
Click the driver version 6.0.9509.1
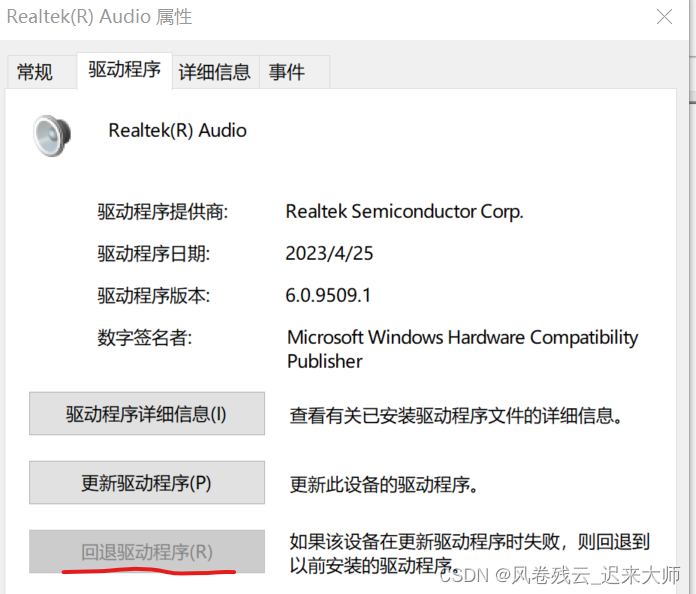(x=328, y=295)
